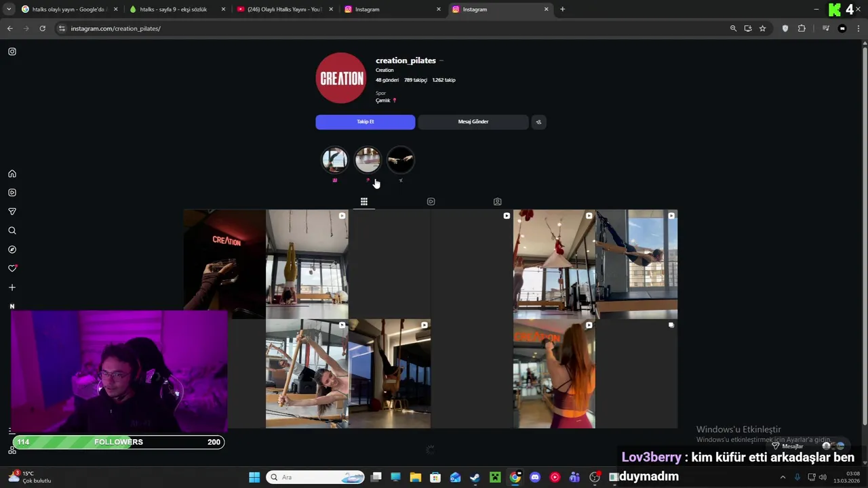Click the suggest similar accounts button
Image resolution: width=868 pixels, height=488 pixels.
pyautogui.click(x=538, y=122)
